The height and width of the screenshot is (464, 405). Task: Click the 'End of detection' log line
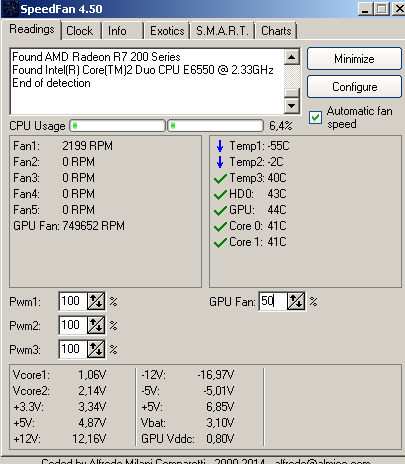tap(51, 83)
